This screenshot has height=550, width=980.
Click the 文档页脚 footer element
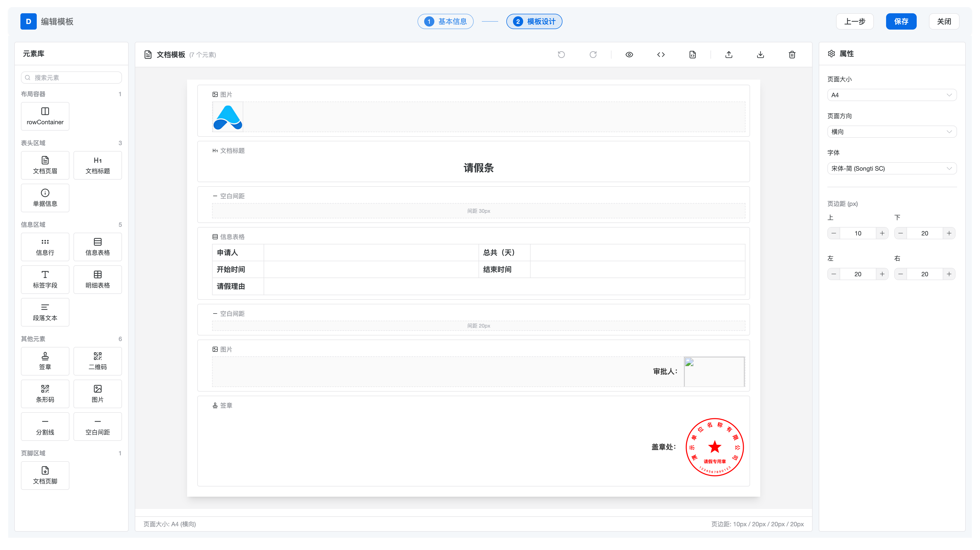tap(45, 475)
